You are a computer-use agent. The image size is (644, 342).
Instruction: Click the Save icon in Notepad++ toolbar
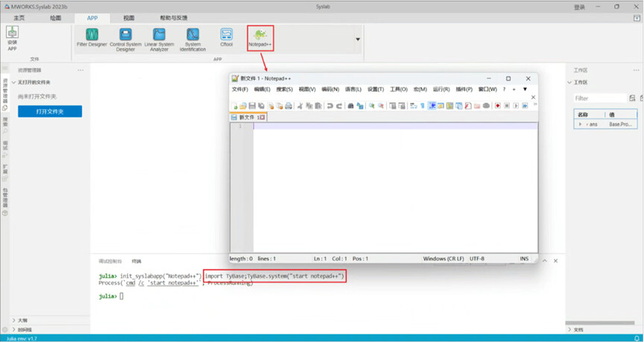click(x=252, y=106)
